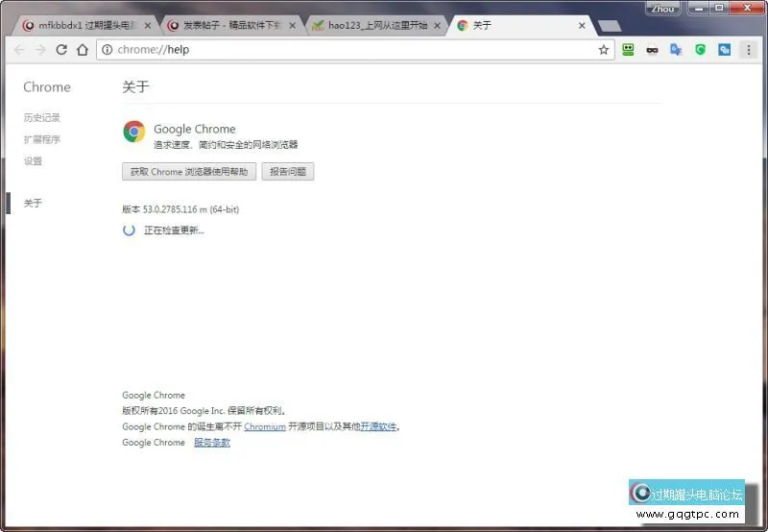Open a new tab
768x532 pixels.
click(609, 26)
